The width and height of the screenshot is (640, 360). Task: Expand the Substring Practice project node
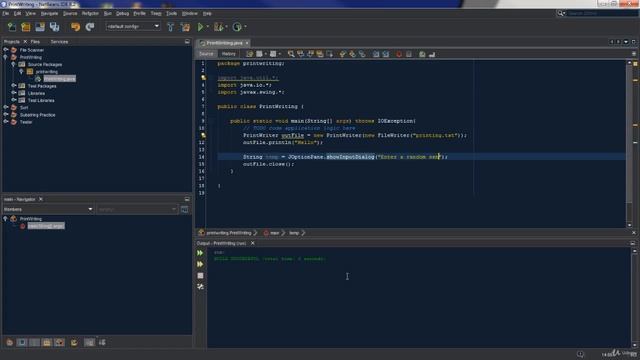pos(6,115)
